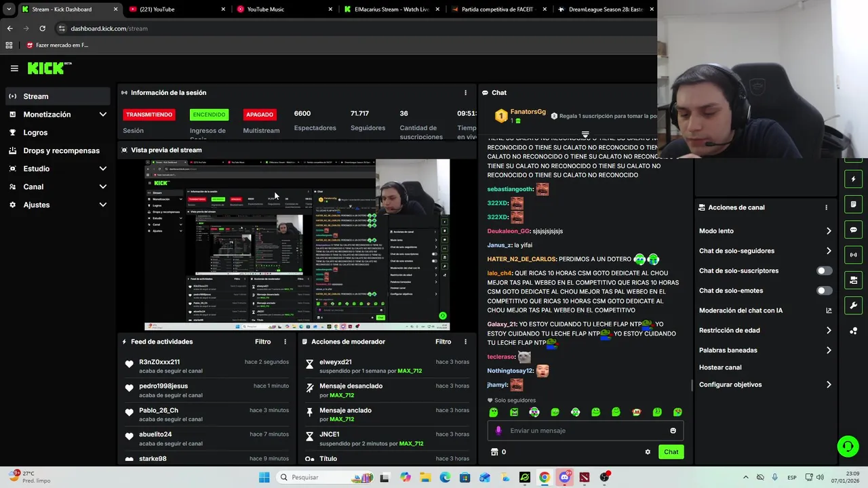Click the shop icon below chat input

494,452
